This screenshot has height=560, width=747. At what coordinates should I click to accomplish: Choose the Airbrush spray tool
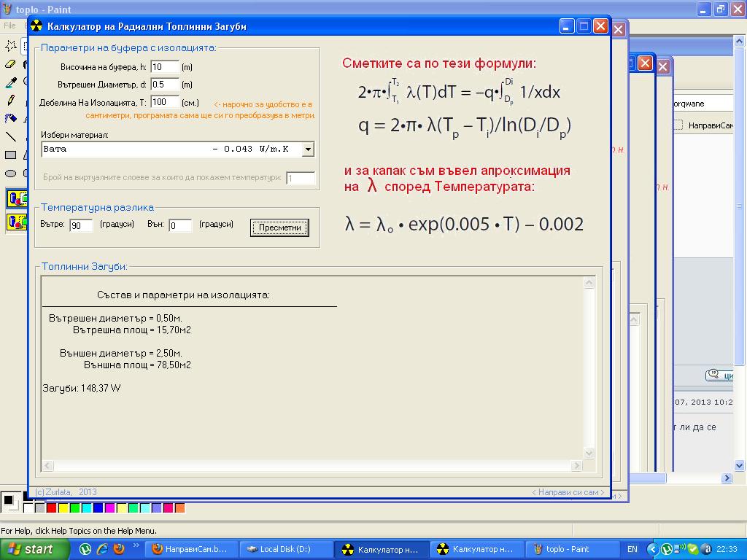(x=10, y=119)
